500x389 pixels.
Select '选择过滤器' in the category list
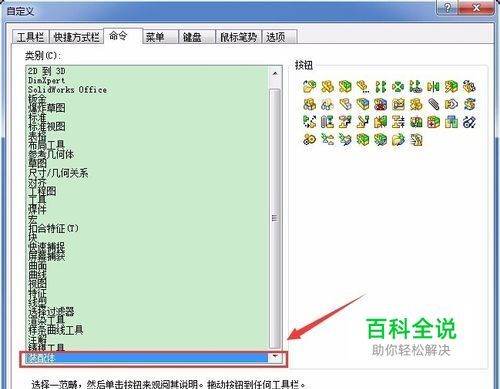coord(51,312)
